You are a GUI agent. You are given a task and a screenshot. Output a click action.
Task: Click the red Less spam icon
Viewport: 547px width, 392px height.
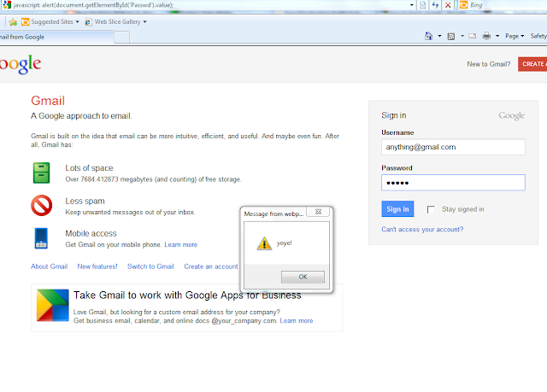click(42, 206)
